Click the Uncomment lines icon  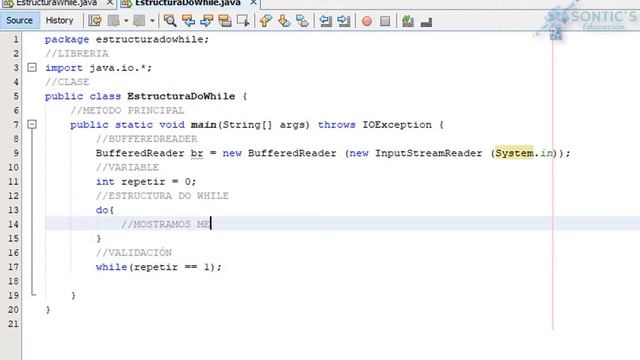[x=426, y=21]
